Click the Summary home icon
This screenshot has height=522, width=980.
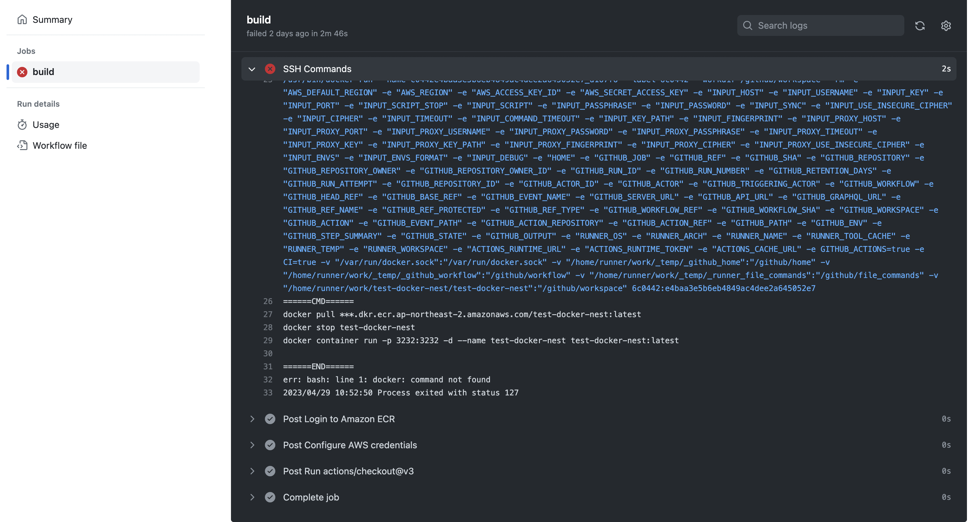(x=22, y=19)
